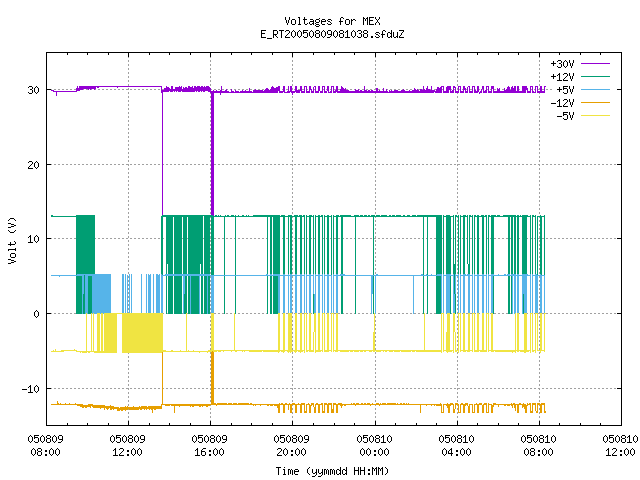The height and width of the screenshot is (480, 640).
Task: Click the Y-axis tick value -10
Action: (31, 389)
